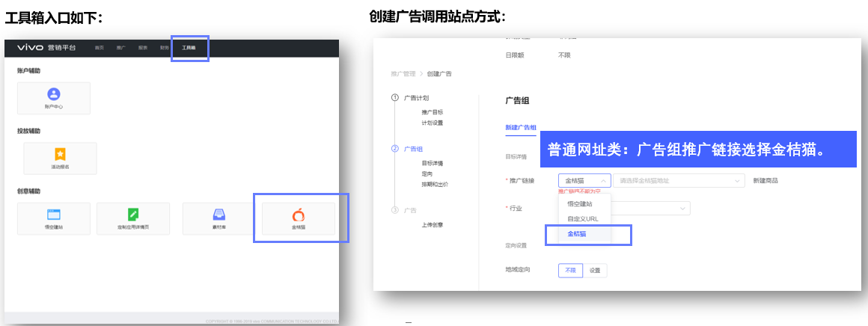Click the green 定制应用详情页 icon

[x=133, y=214]
